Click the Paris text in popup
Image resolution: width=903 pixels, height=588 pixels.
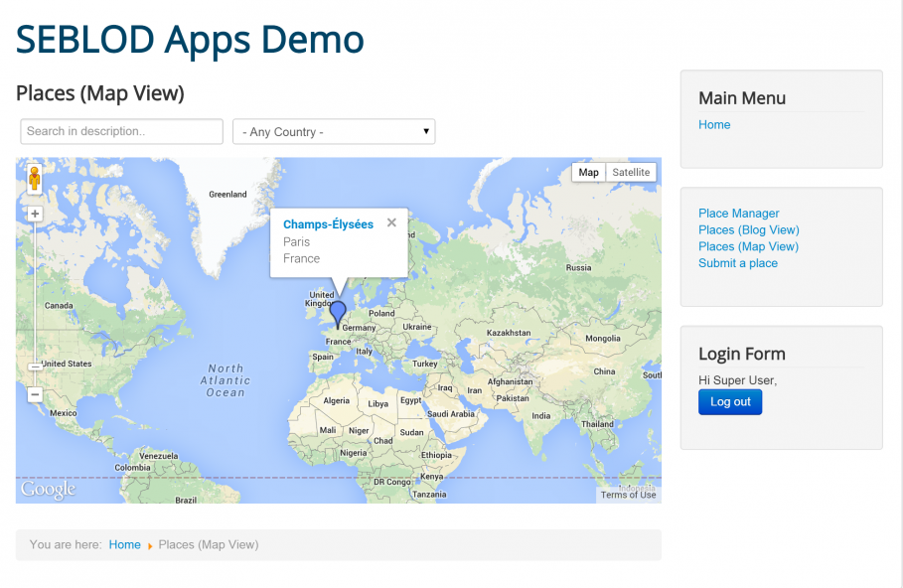click(x=297, y=242)
